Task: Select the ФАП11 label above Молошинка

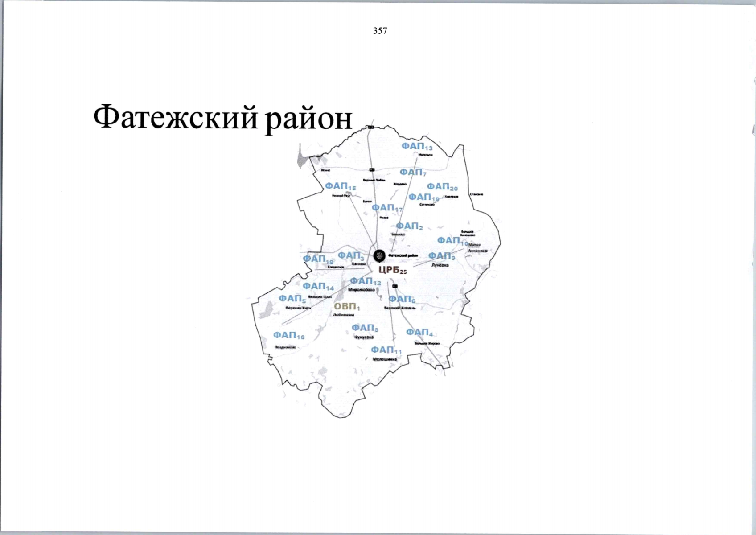Action: [x=386, y=350]
